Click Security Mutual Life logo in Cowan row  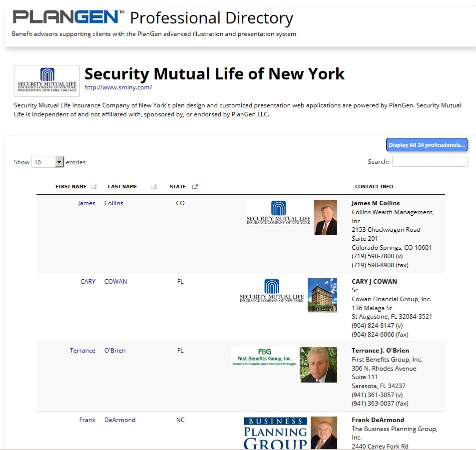[272, 291]
